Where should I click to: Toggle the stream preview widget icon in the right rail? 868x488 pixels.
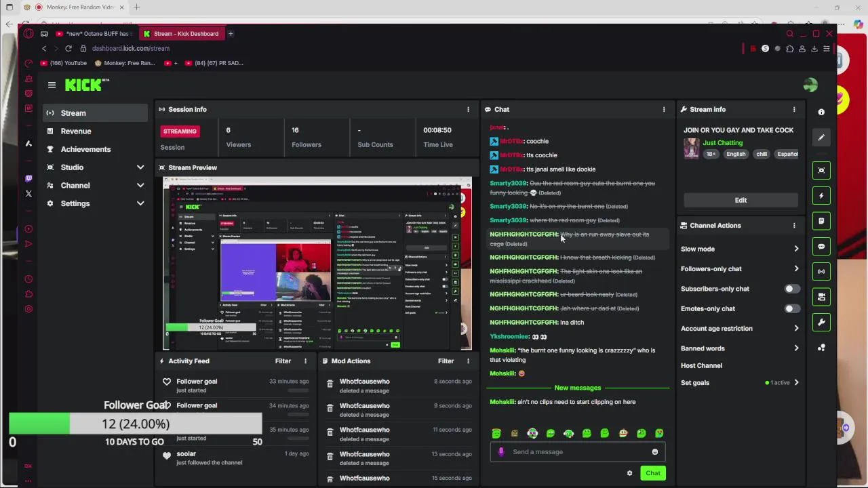tap(821, 170)
